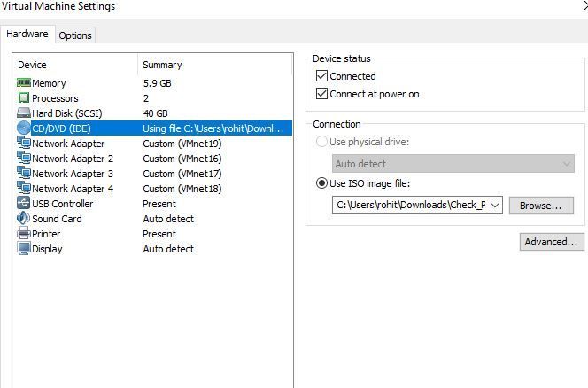Click the Printer device icon
588x388 pixels.
click(x=24, y=234)
